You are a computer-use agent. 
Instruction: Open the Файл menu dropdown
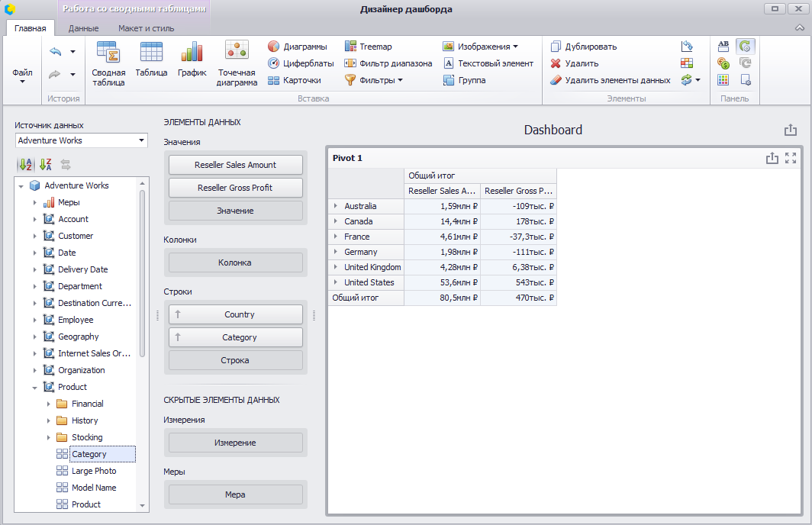click(x=22, y=75)
